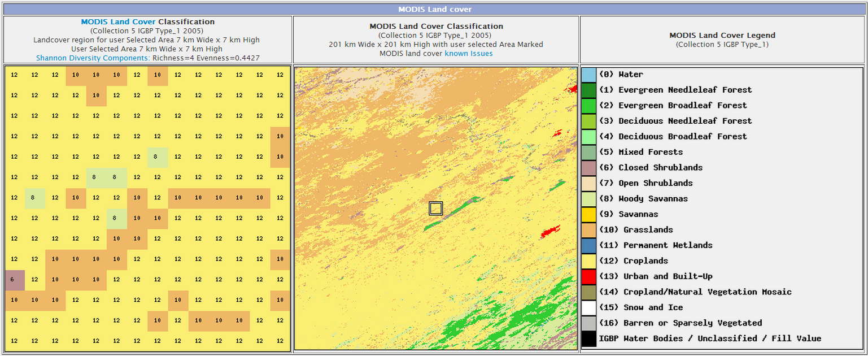Select '(9) Savannas' legend label
Screen dimensions: 868x356
pos(629,214)
